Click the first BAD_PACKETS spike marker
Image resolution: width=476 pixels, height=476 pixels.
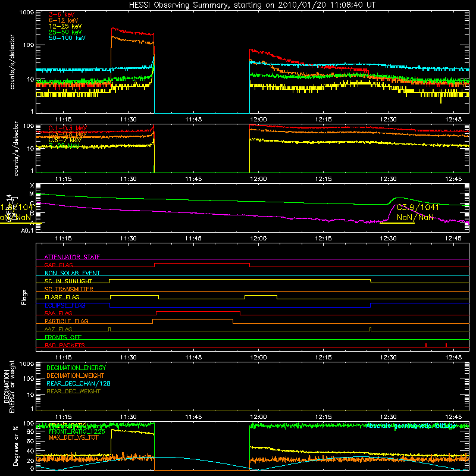click(x=426, y=345)
